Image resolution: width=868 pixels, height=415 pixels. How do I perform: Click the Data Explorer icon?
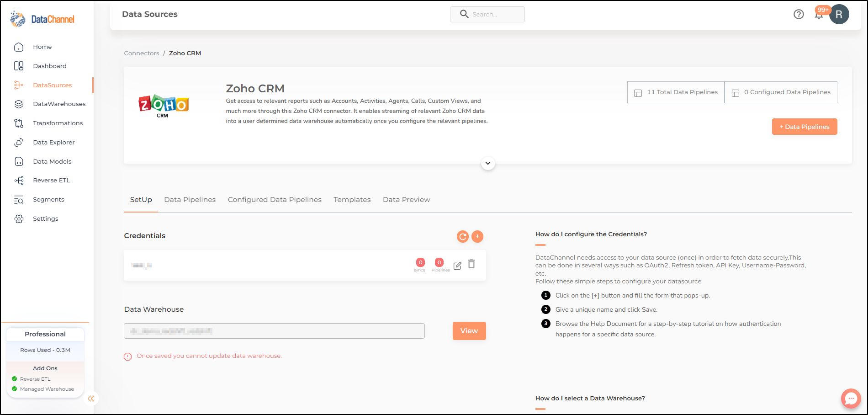(x=19, y=143)
